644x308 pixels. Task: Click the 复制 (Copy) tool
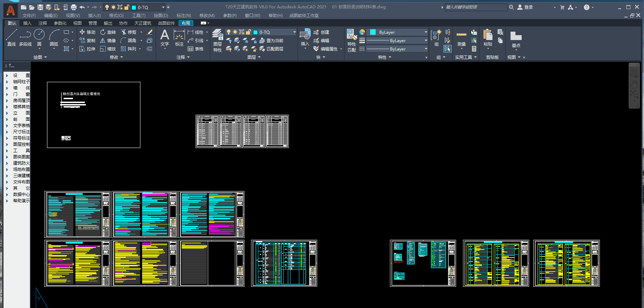click(87, 40)
